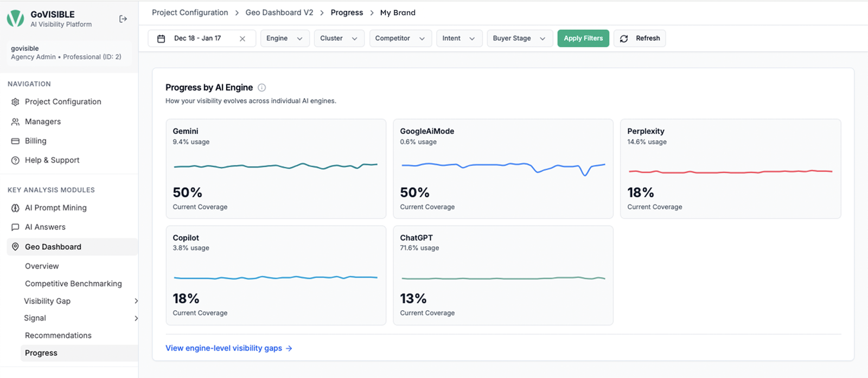Click the Refresh button

tap(640, 39)
